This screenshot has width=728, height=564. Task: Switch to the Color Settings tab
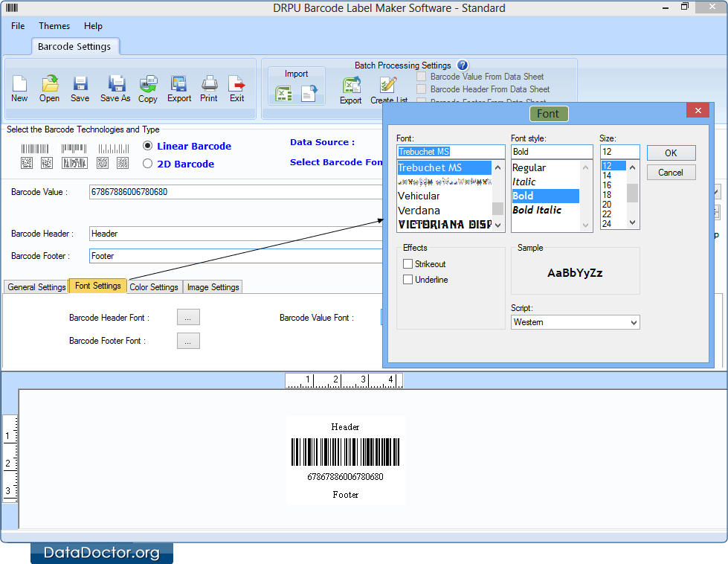tap(154, 287)
